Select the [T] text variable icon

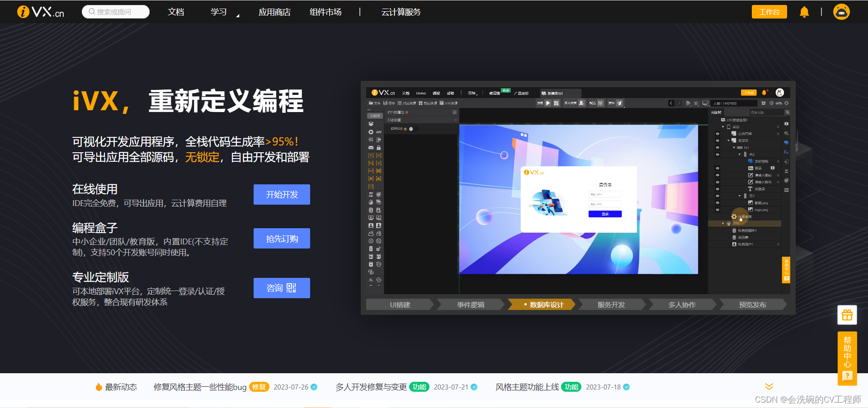[371, 155]
